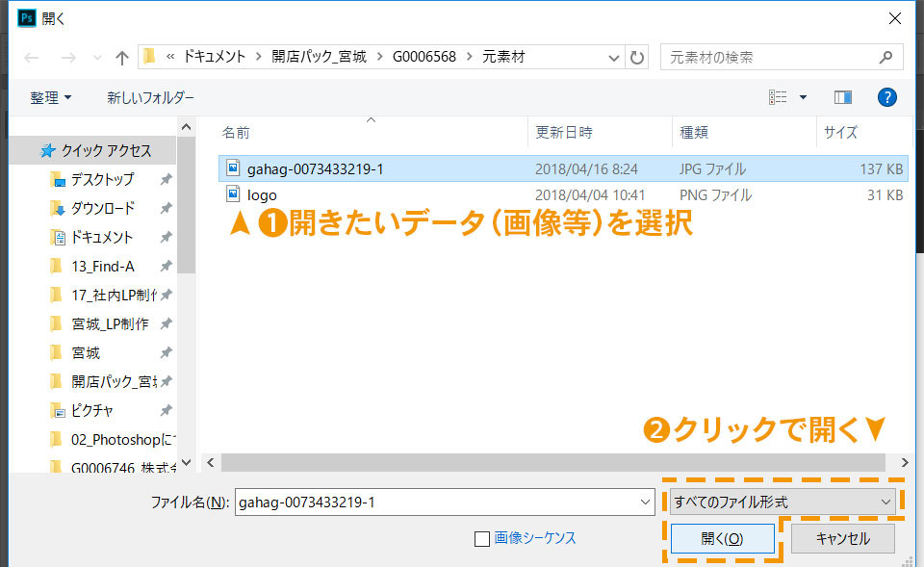Screen dimensions: 924x567
Task: Go up one folder level
Action: pyautogui.click(x=122, y=57)
